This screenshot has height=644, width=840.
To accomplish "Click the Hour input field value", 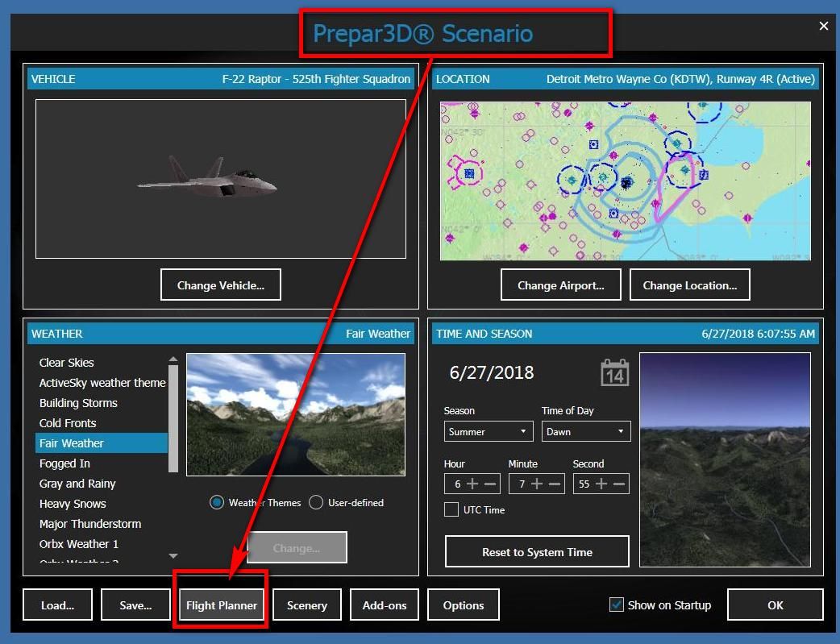I will click(x=458, y=484).
